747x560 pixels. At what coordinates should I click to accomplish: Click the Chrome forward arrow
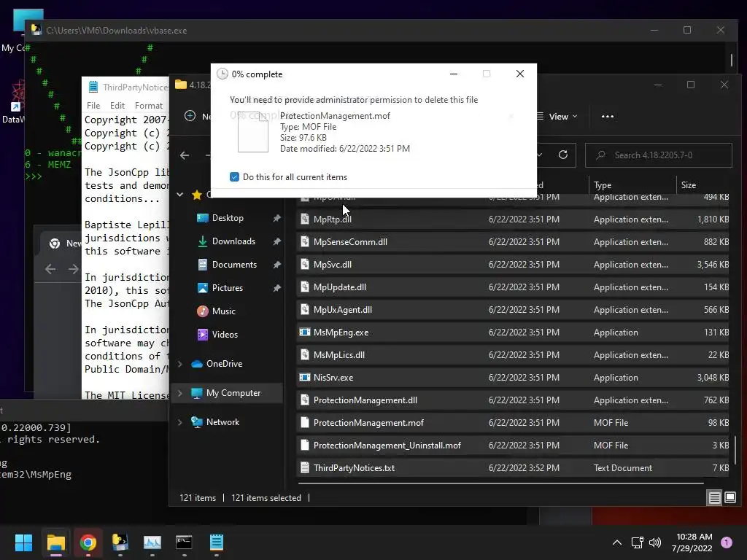coord(73,269)
